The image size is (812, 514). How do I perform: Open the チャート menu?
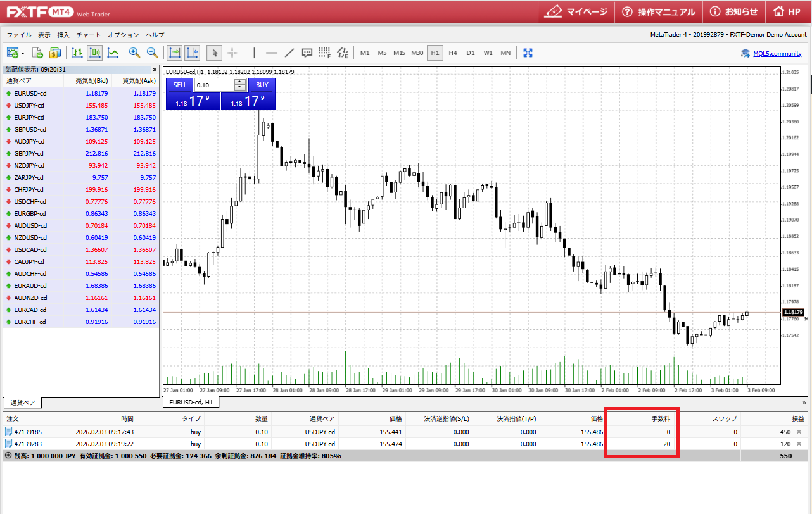point(89,35)
